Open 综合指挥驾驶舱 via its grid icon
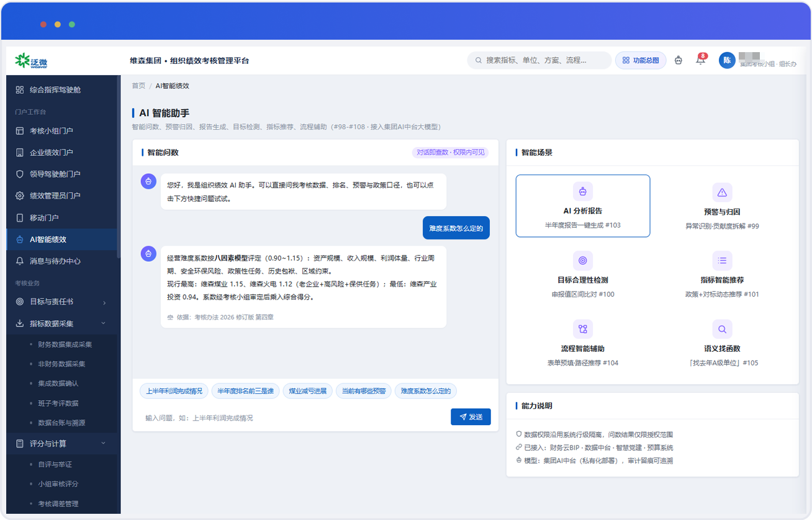The image size is (812, 520). pyautogui.click(x=20, y=90)
